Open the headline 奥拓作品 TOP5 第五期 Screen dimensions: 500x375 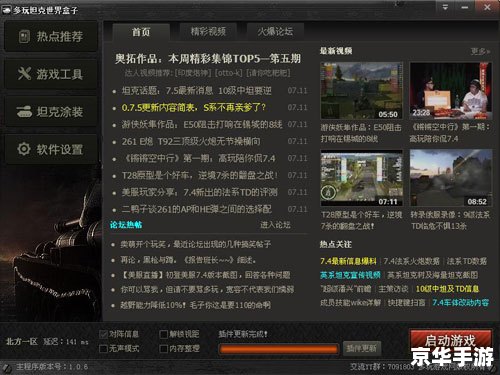click(208, 59)
